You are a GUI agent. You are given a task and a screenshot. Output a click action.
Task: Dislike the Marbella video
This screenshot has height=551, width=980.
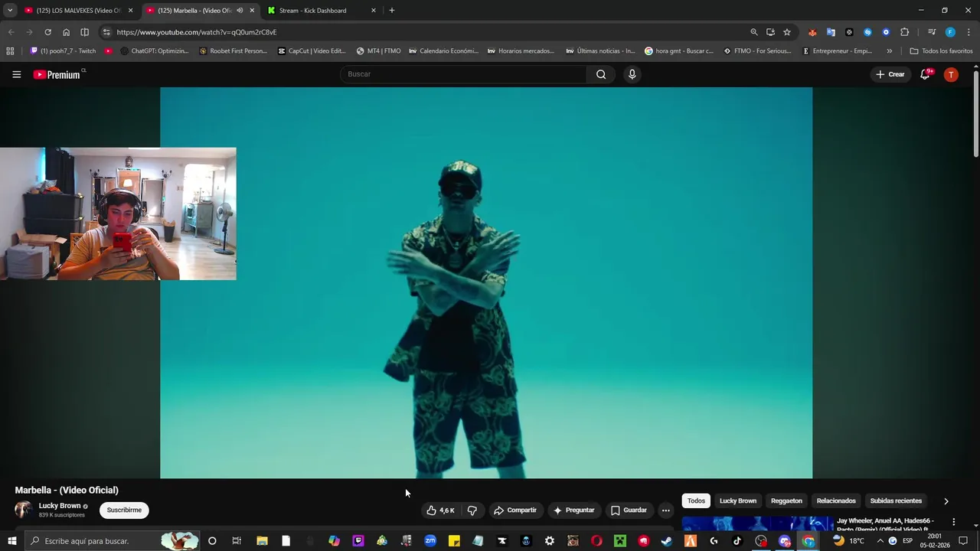coord(472,510)
